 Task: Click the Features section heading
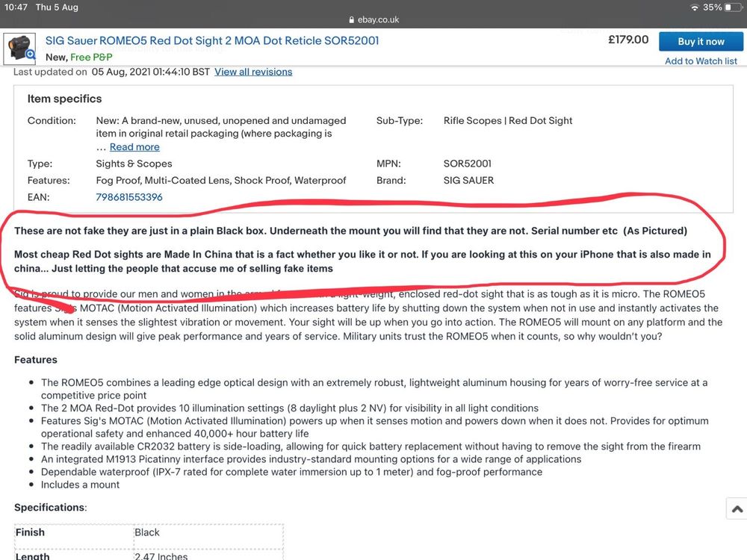pyautogui.click(x=36, y=360)
